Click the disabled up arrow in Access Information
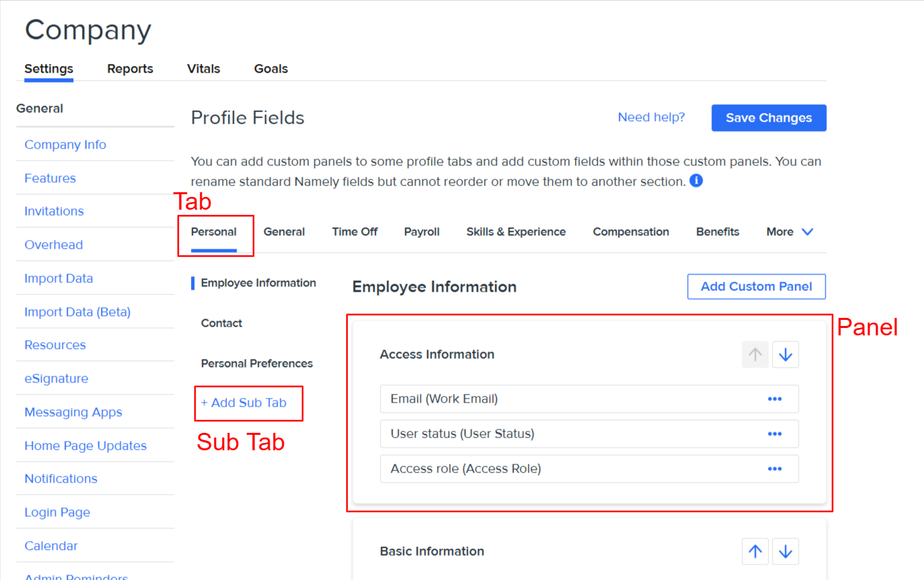Image resolution: width=924 pixels, height=580 pixels. click(x=755, y=354)
